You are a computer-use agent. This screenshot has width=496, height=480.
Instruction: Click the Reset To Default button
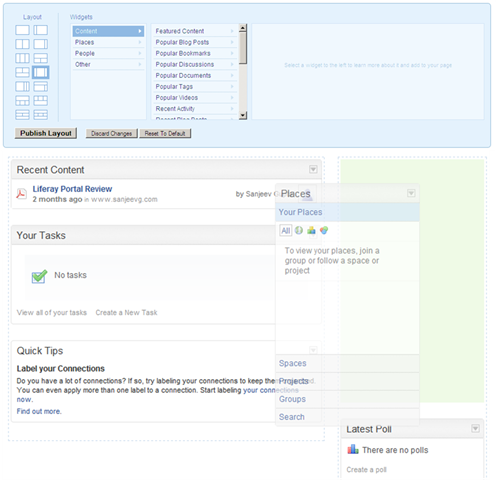[165, 134]
